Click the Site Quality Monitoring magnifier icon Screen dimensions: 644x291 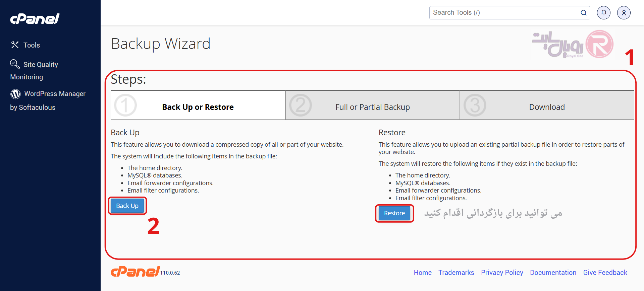15,64
